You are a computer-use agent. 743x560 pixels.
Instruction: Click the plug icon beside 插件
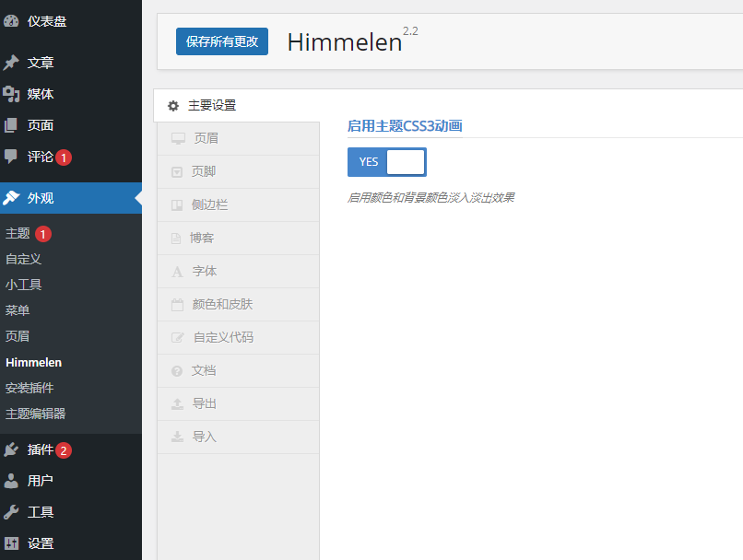pyautogui.click(x=11, y=449)
